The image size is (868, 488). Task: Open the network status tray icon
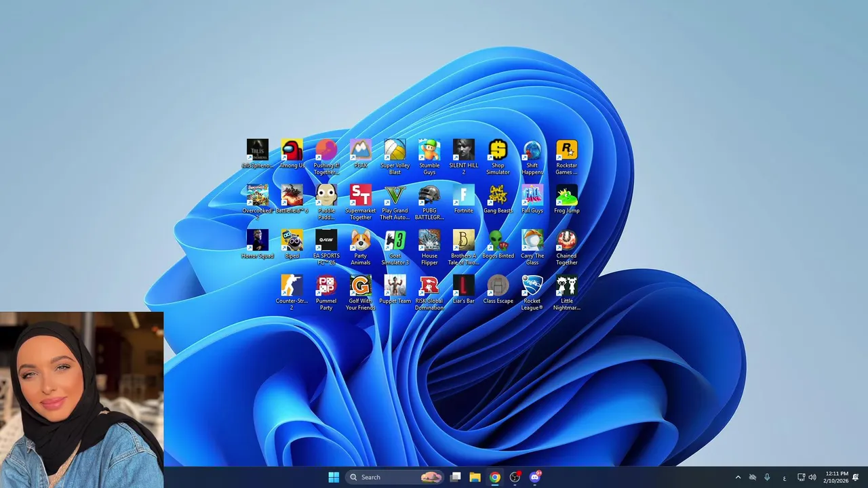point(801,477)
